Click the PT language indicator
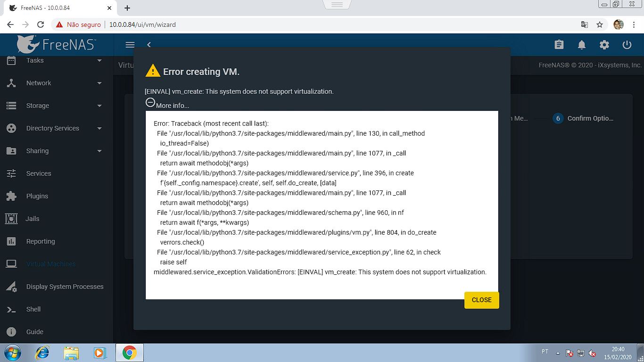 [545, 352]
